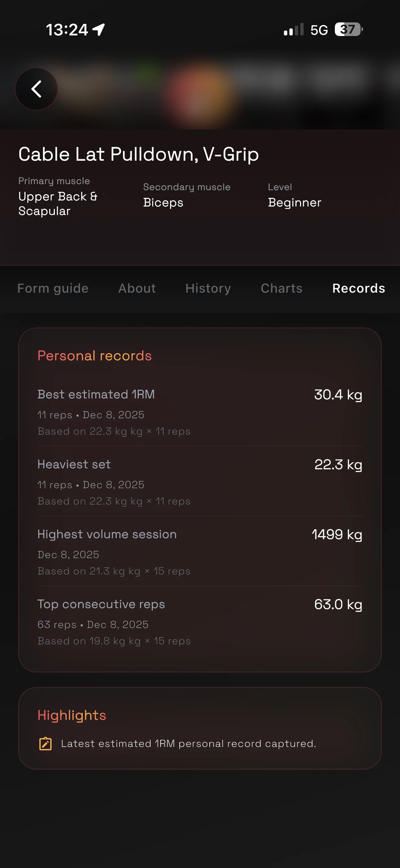The width and height of the screenshot is (400, 868).
Task: Tap the 30.4 kg record value
Action: (338, 395)
